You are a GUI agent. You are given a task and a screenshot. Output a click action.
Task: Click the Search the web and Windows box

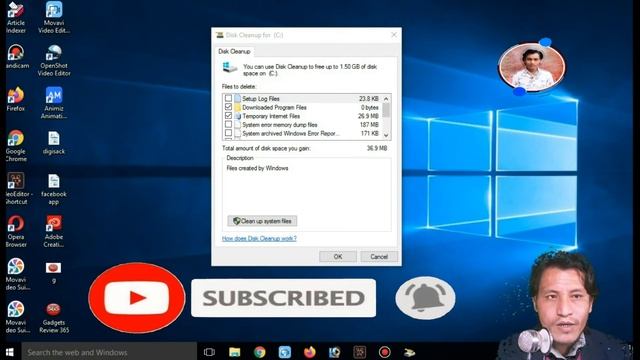click(x=109, y=352)
